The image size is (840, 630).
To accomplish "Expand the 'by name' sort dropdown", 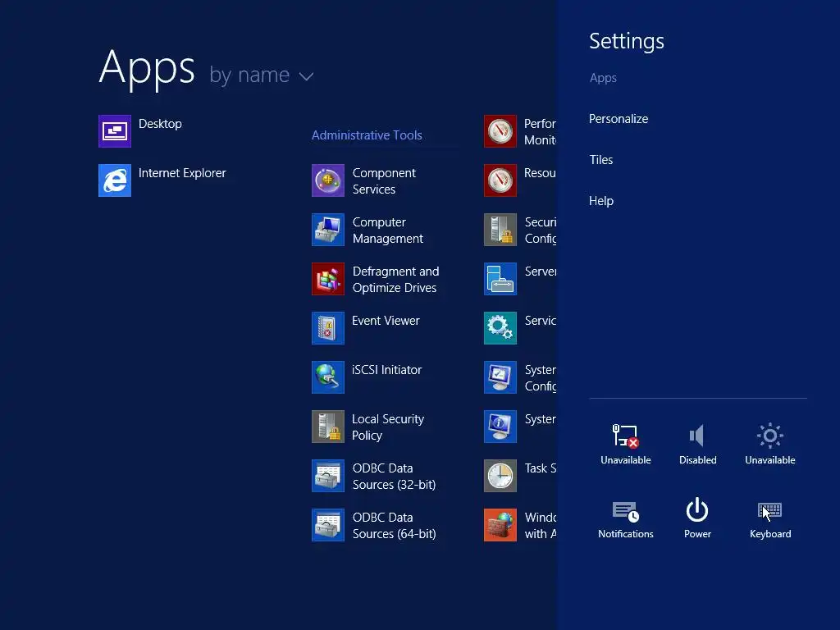I will pos(262,75).
